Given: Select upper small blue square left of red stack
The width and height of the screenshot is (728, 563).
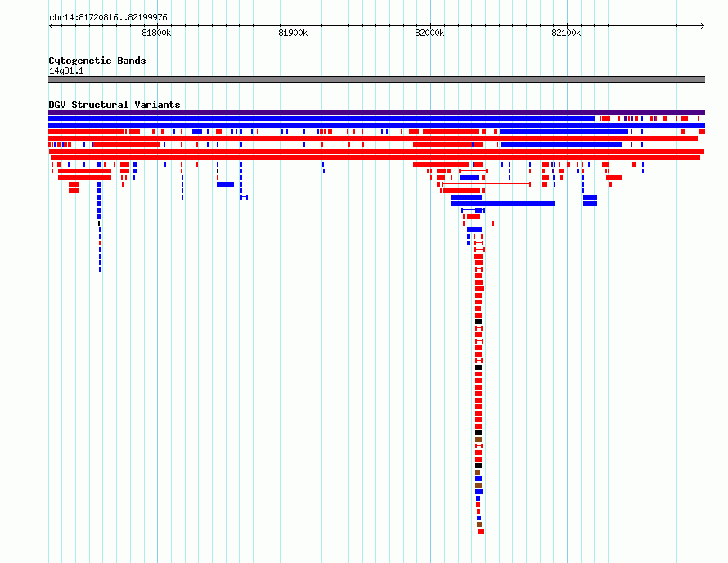Looking at the screenshot, I should point(469,236).
